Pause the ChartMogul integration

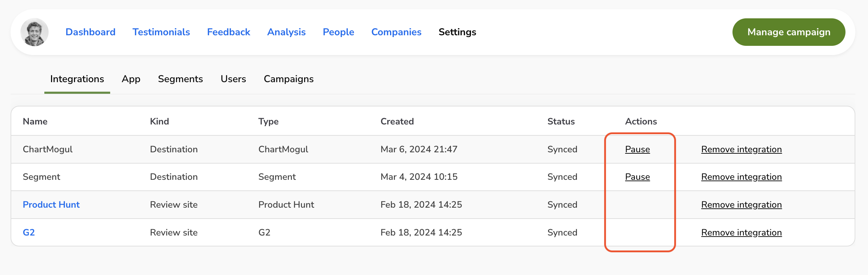[637, 149]
